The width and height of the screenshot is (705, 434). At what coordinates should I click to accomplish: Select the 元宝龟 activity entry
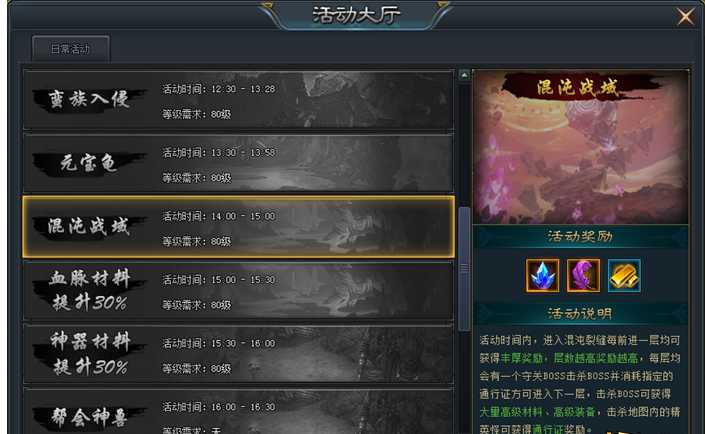tap(238, 163)
